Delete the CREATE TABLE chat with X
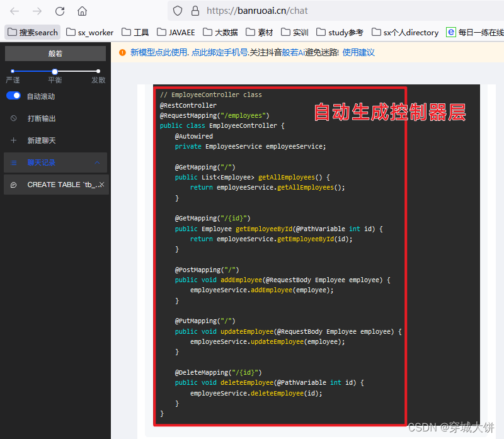The image size is (504, 439). pos(101,185)
